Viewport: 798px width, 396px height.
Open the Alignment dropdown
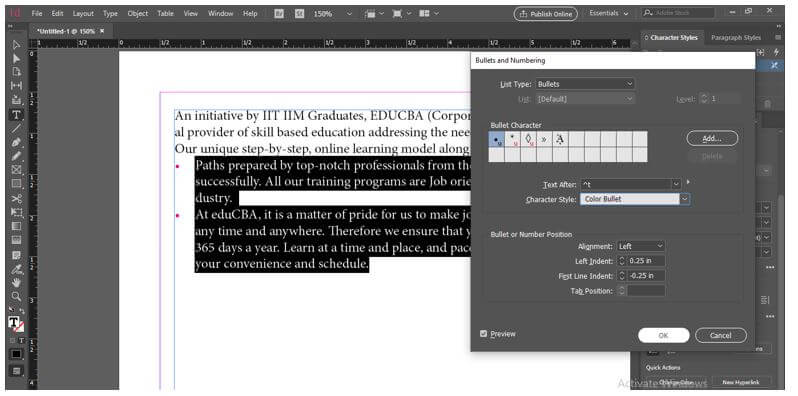(x=641, y=246)
